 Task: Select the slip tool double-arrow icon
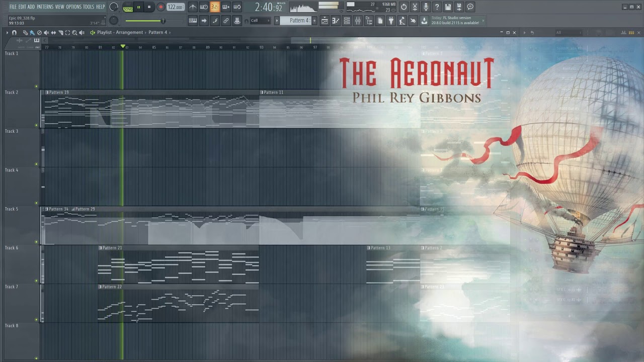53,33
